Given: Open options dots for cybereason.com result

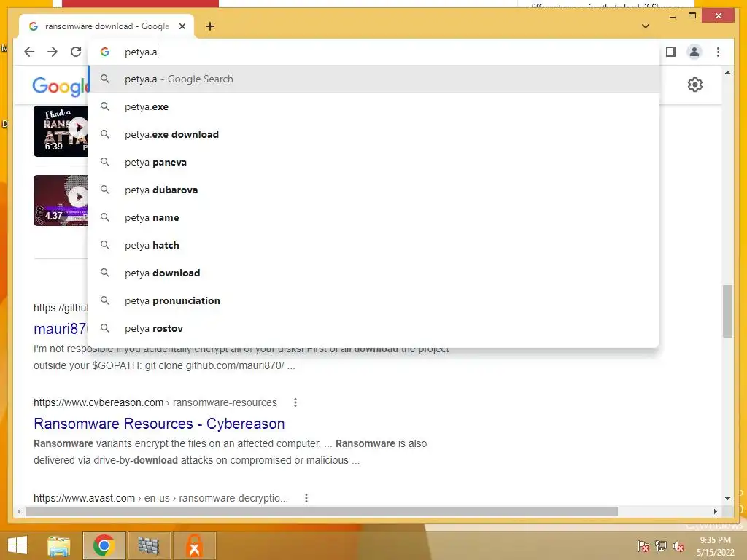Looking at the screenshot, I should pyautogui.click(x=295, y=402).
